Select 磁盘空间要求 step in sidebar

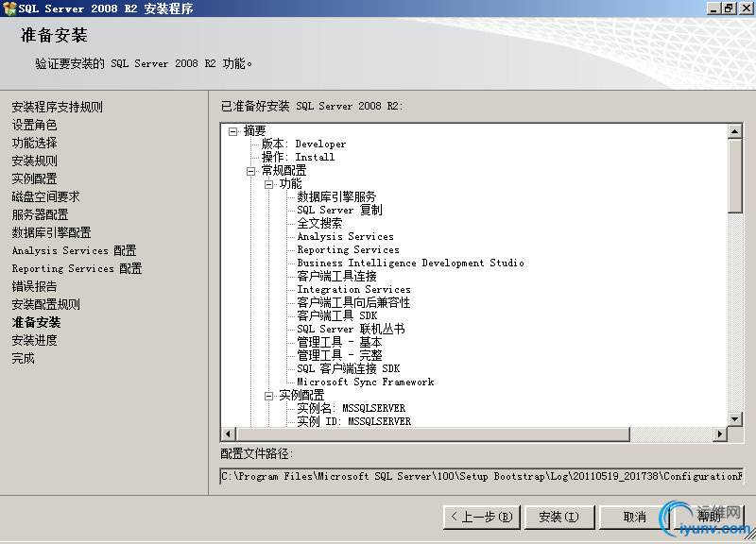[x=45, y=196]
